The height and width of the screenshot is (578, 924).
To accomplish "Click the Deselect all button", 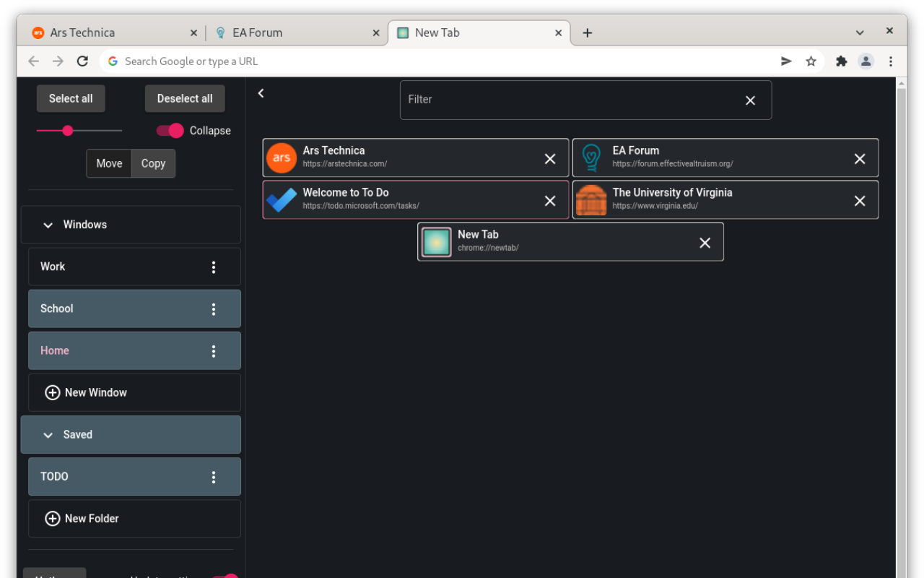I will 185,99.
